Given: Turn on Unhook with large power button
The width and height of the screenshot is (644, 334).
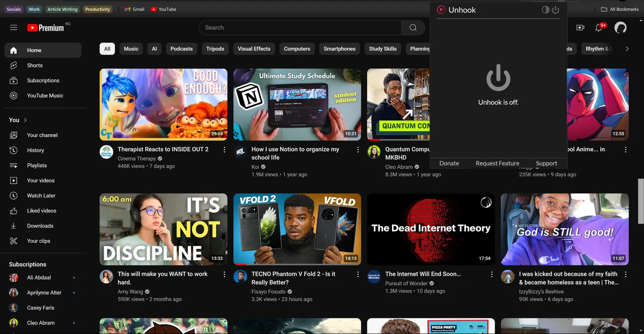Looking at the screenshot, I should tap(498, 78).
